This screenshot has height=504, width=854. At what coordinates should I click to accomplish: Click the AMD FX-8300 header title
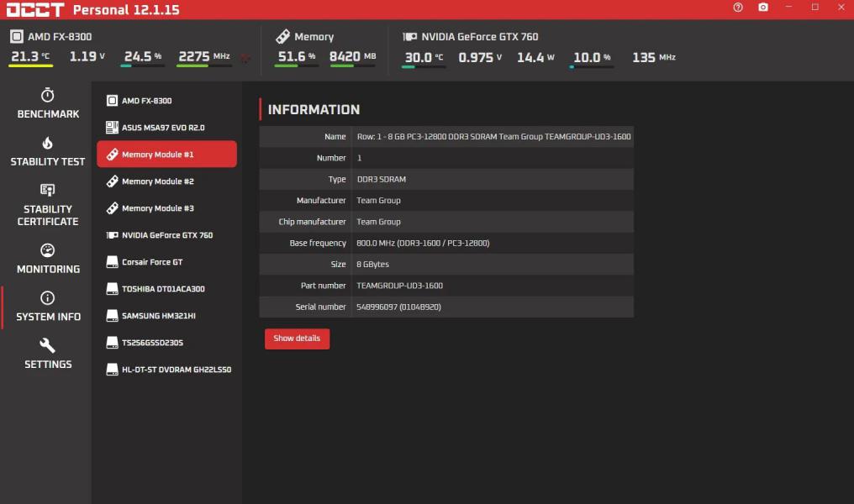coord(60,36)
